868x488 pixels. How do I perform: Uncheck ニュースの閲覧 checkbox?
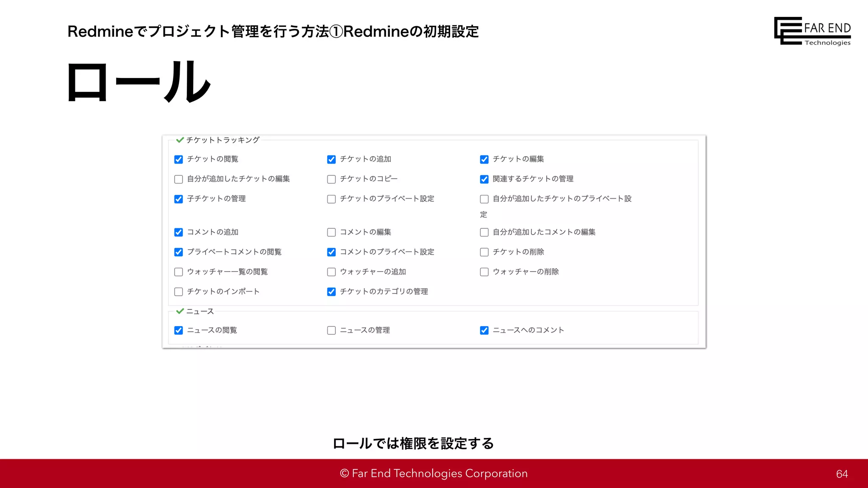(178, 330)
